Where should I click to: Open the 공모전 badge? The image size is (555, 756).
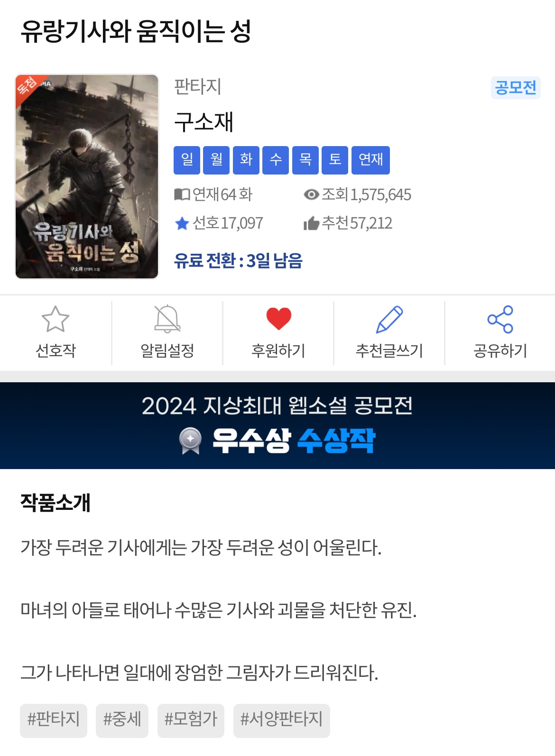click(x=516, y=88)
